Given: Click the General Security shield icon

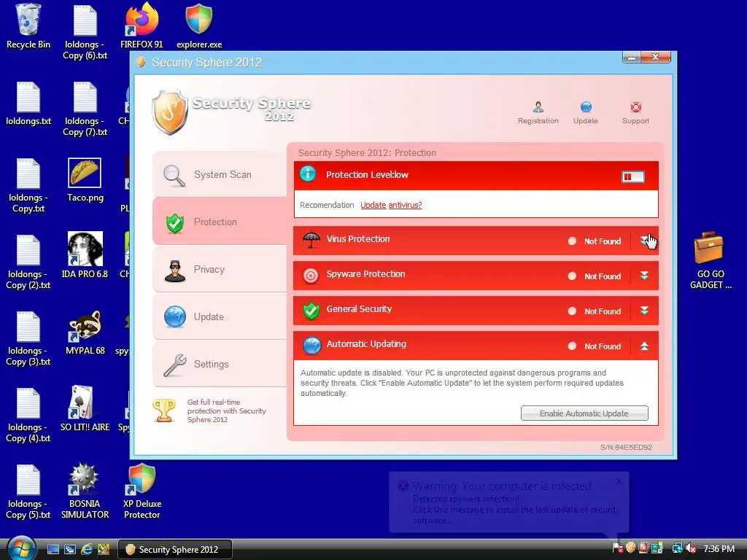Looking at the screenshot, I should (311, 311).
